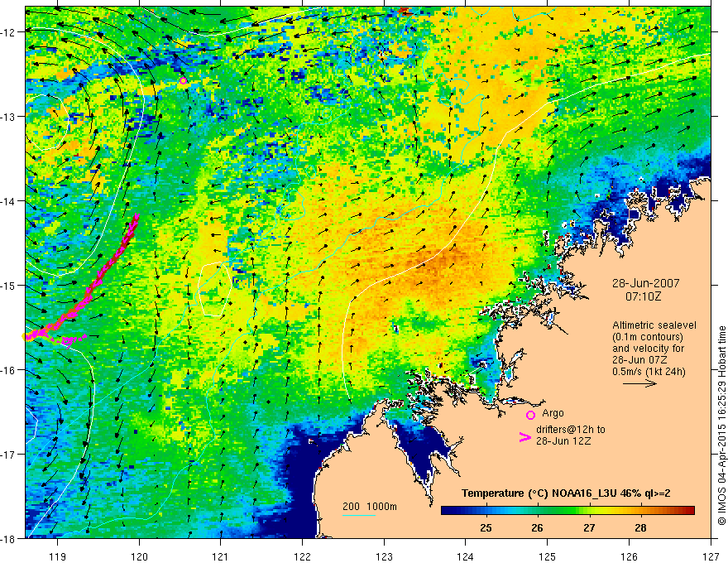Click the color bar tick label 28
The image size is (728, 563).
pos(640,527)
